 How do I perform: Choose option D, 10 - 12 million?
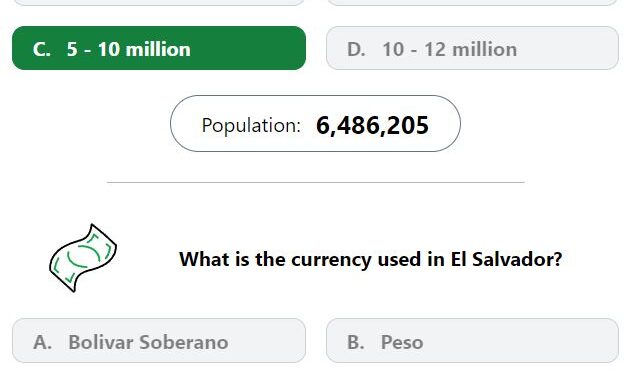pyautogui.click(x=472, y=48)
